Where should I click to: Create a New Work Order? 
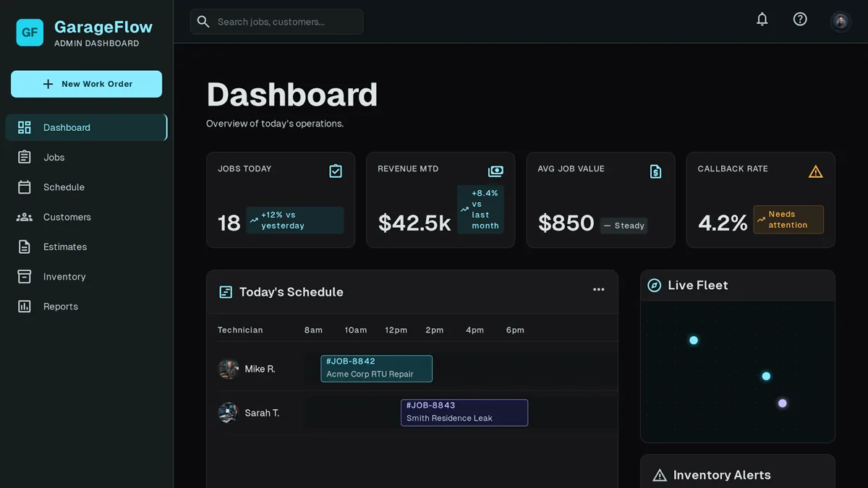click(x=86, y=84)
